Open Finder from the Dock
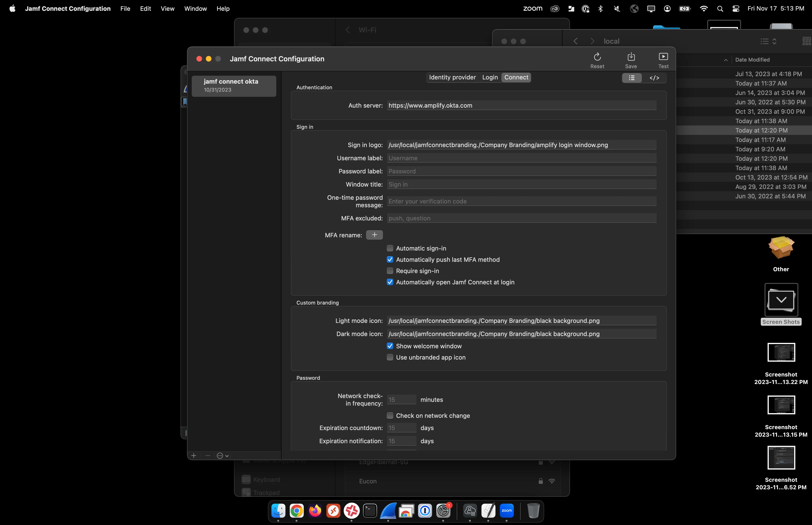Viewport: 812px width, 525px height. [278, 511]
